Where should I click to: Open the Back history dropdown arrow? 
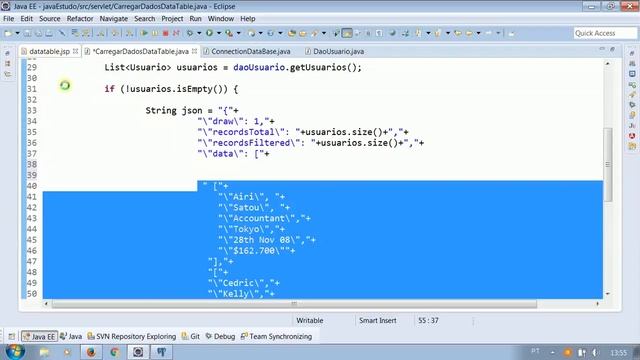tap(478, 33)
